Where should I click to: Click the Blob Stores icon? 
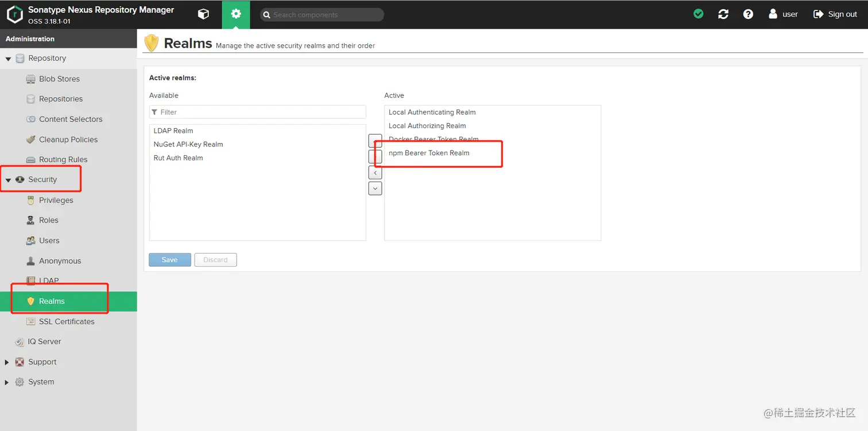[31, 79]
